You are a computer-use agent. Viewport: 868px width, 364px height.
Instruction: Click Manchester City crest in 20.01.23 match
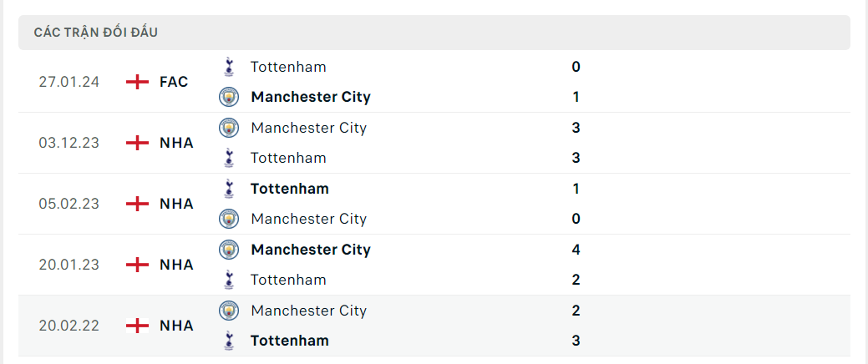tap(228, 250)
